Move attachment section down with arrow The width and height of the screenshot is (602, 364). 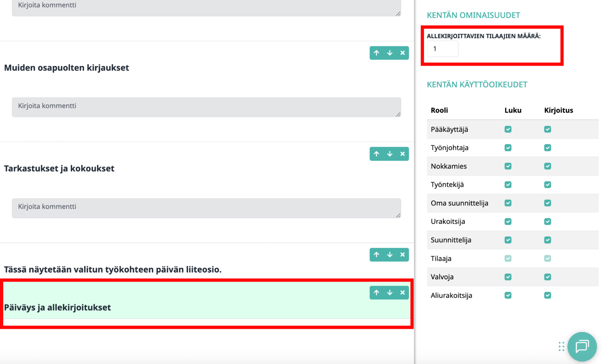[x=389, y=255]
